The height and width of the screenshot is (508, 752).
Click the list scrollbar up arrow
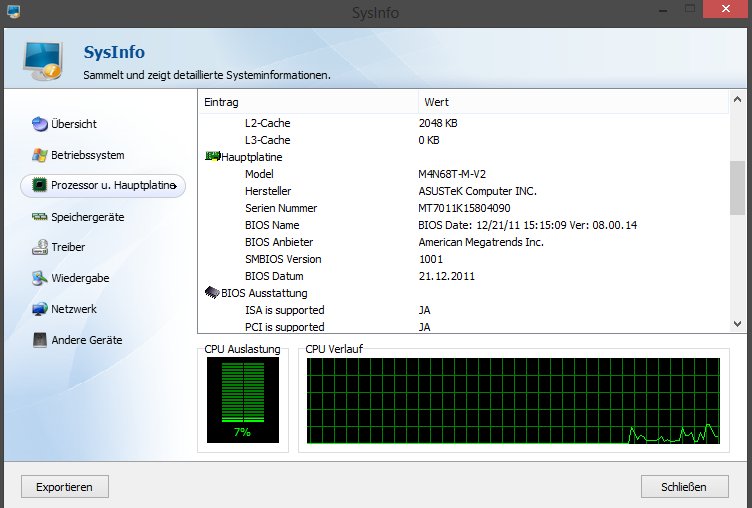coord(737,100)
